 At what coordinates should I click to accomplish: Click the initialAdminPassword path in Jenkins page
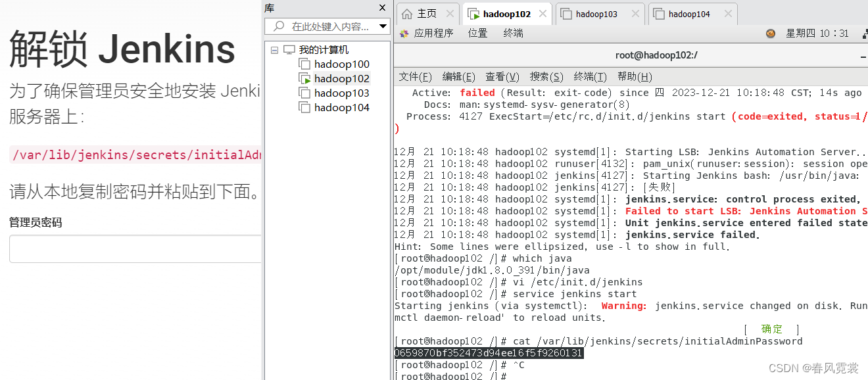coord(135,155)
